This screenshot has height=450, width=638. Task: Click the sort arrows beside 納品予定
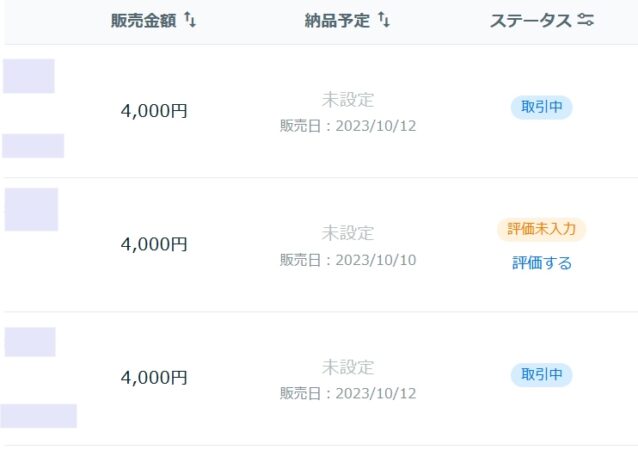coord(384,21)
